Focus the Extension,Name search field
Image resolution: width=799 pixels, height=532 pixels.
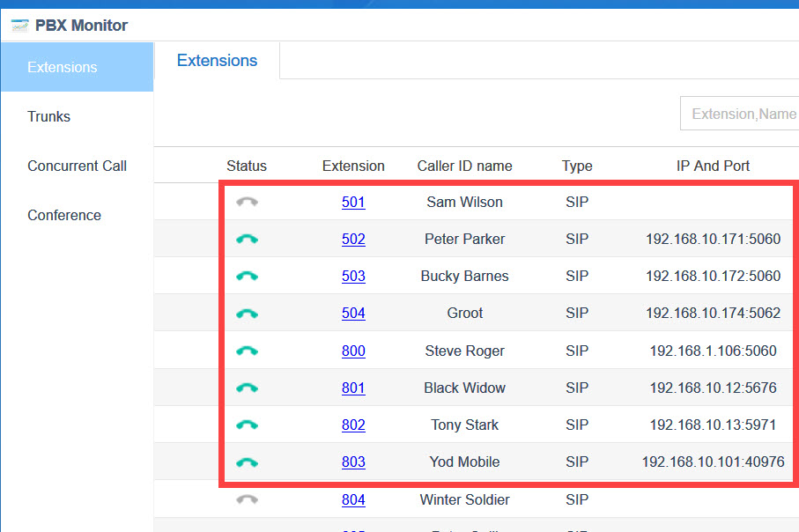[740, 114]
